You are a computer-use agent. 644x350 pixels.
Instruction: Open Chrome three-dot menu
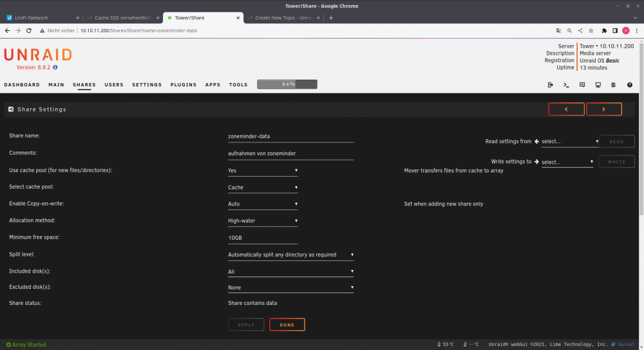pos(637,30)
